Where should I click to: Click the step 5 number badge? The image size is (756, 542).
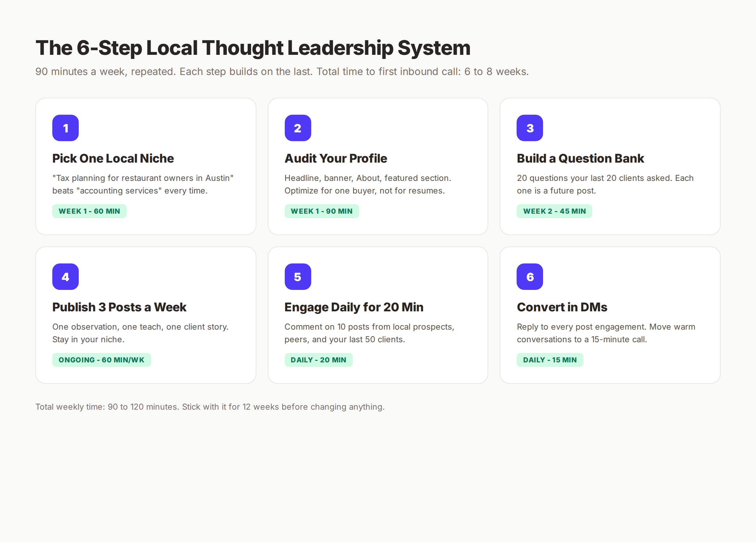tap(298, 277)
